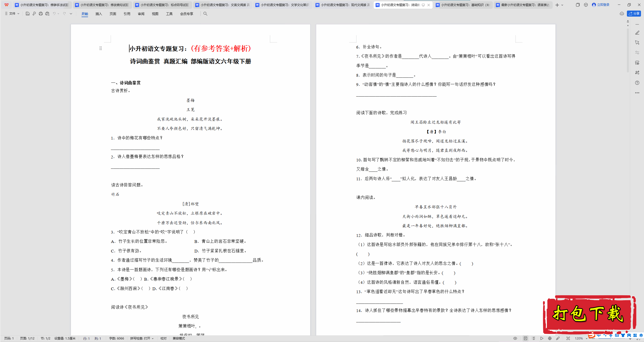
Task: Open the 工具 ribbon tab
Action: tap(169, 14)
